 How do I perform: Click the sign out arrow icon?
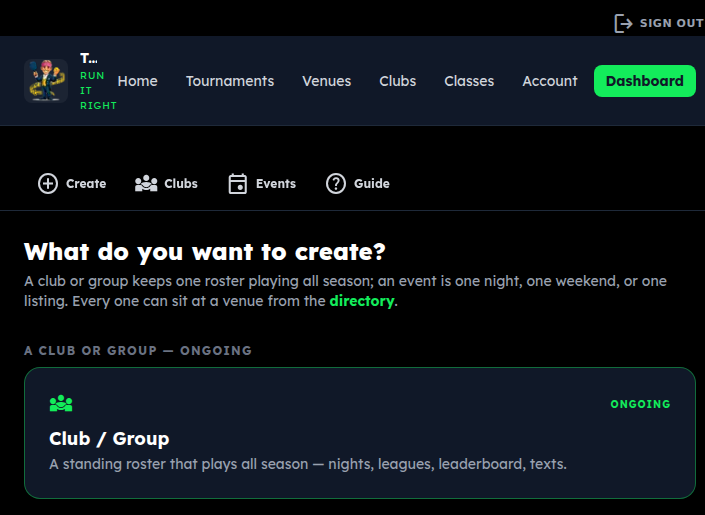(624, 23)
